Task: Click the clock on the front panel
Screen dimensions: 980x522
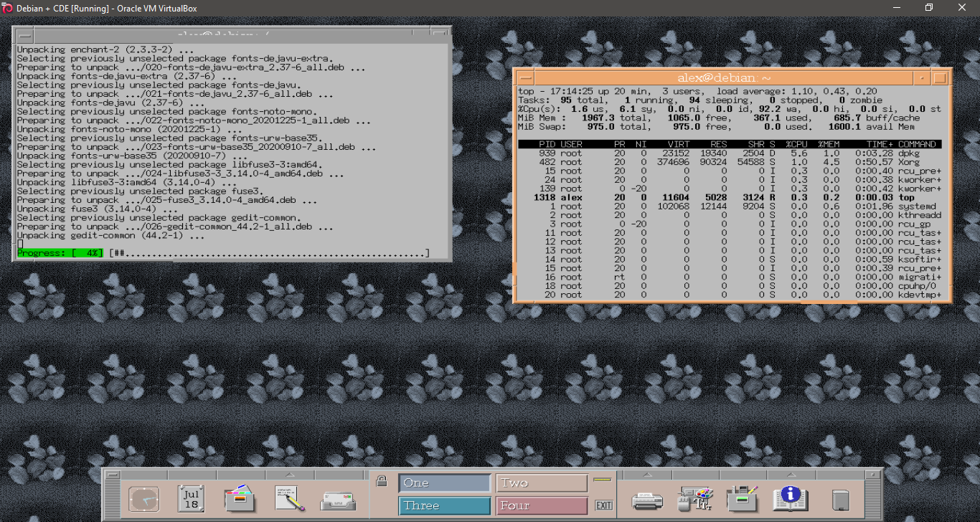Action: 143,499
